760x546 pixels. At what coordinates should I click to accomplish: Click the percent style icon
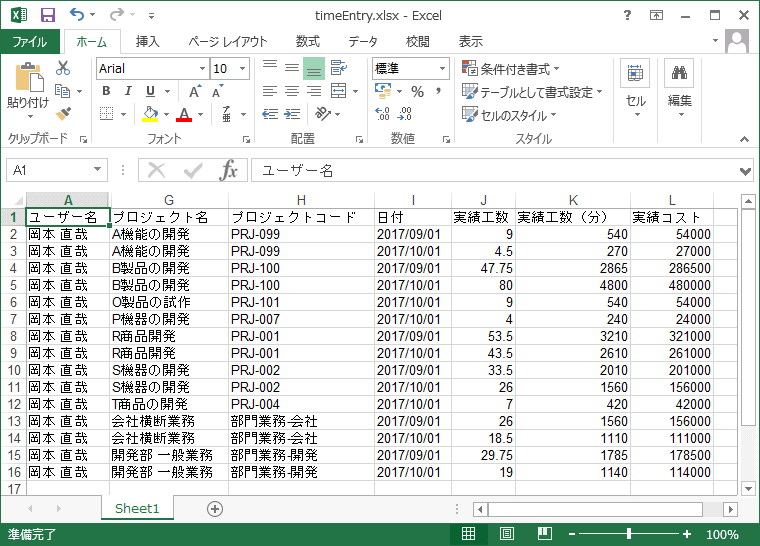pos(416,92)
